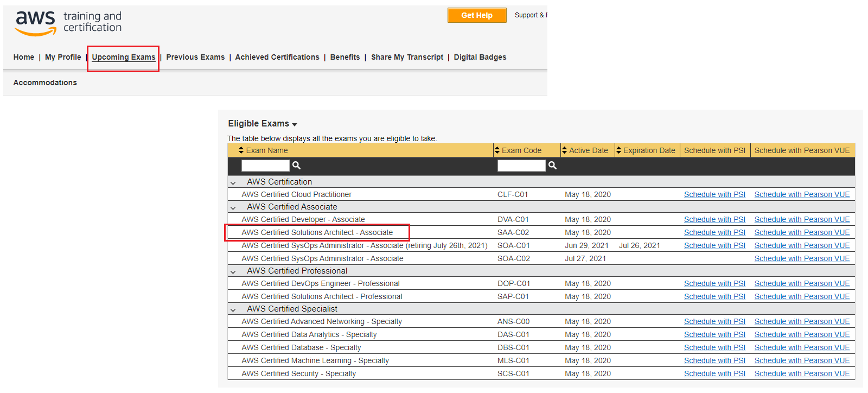The image size is (868, 393).
Task: Schedule ANS-C00 exam with Pearson VUE
Action: 802,321
